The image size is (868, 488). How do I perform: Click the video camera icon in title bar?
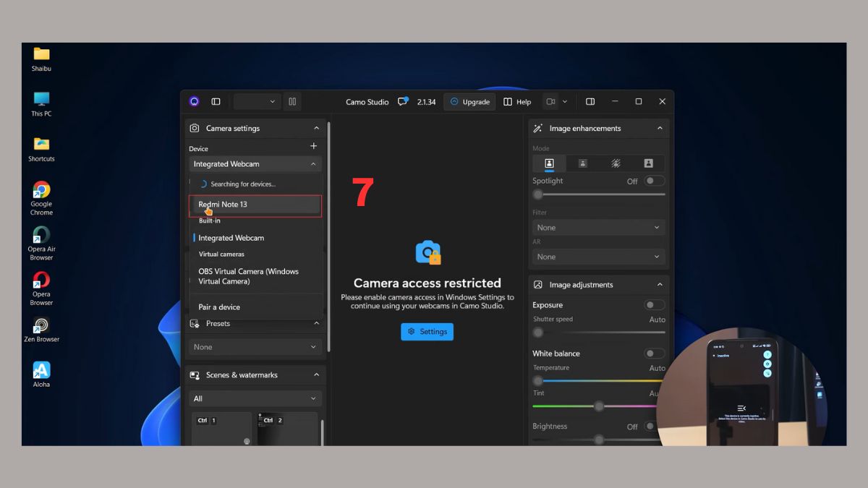point(550,102)
